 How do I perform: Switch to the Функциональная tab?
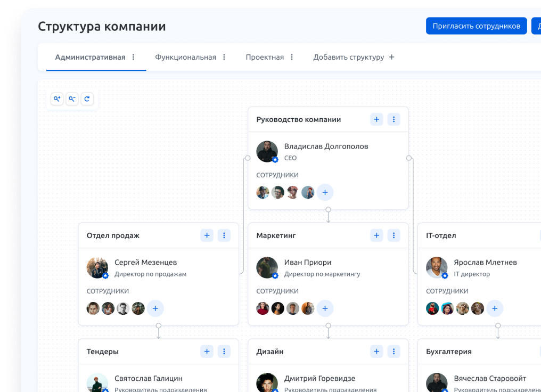coord(185,56)
